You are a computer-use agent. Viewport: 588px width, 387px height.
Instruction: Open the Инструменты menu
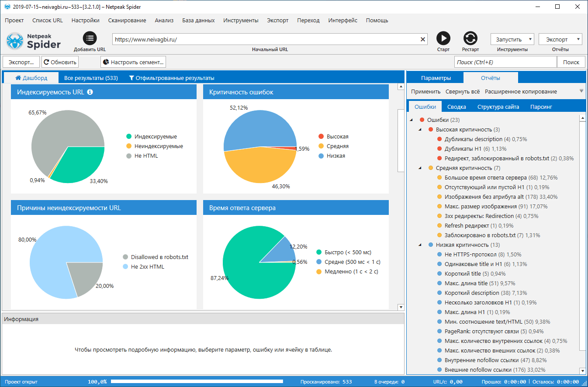coord(241,21)
